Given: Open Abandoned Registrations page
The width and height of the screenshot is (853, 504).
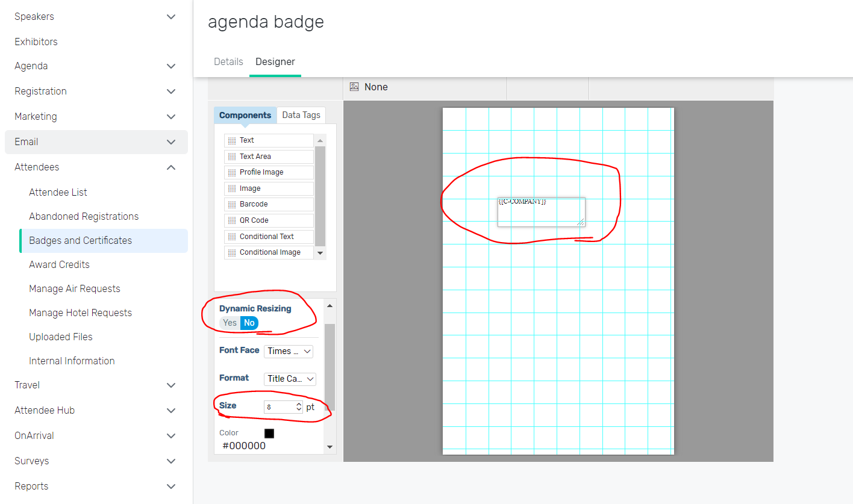Looking at the screenshot, I should (x=84, y=216).
